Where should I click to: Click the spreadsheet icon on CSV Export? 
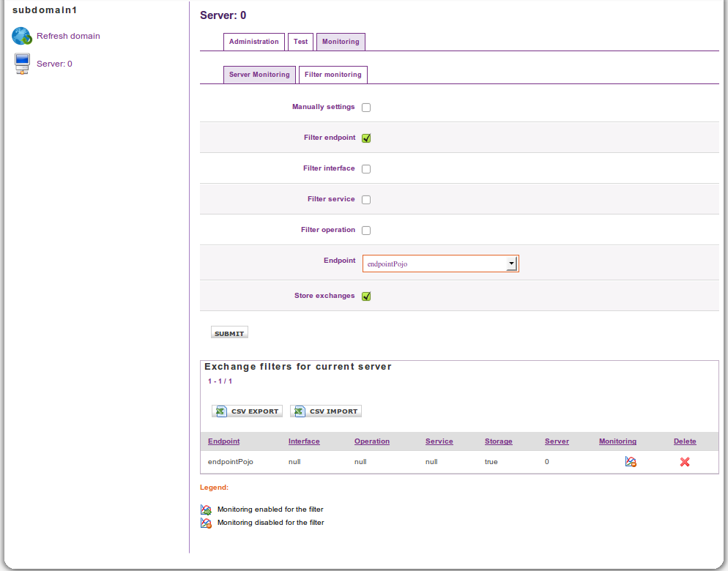[x=220, y=411]
